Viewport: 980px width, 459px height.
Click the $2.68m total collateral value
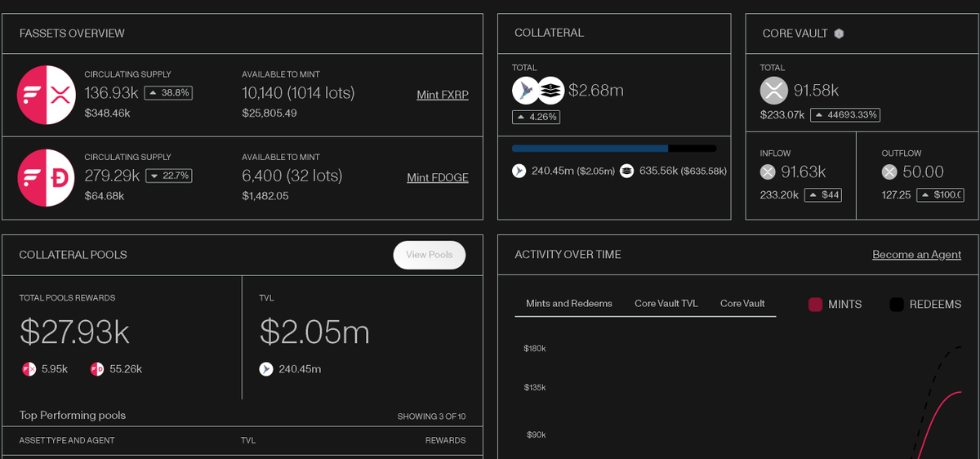[596, 91]
